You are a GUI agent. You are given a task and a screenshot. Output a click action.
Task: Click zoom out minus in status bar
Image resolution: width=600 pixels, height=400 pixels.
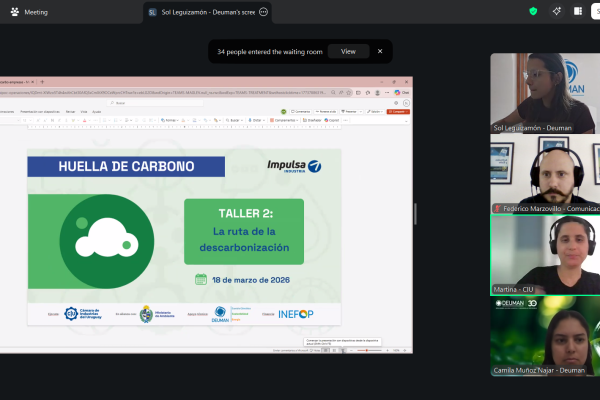tap(352, 350)
